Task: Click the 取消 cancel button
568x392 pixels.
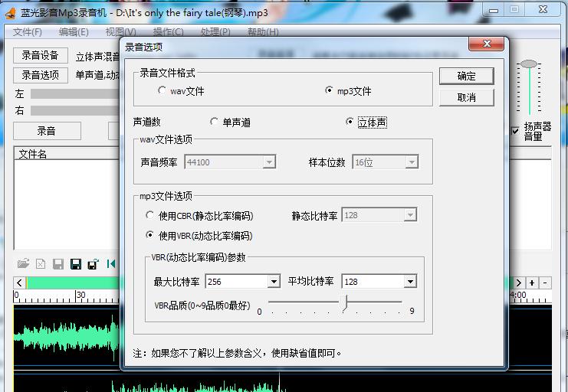Action: pos(466,97)
